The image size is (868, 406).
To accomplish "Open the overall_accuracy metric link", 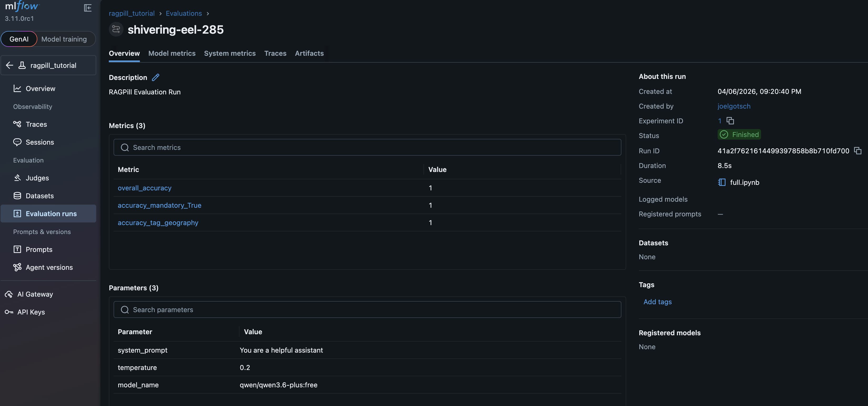I will click(x=145, y=188).
